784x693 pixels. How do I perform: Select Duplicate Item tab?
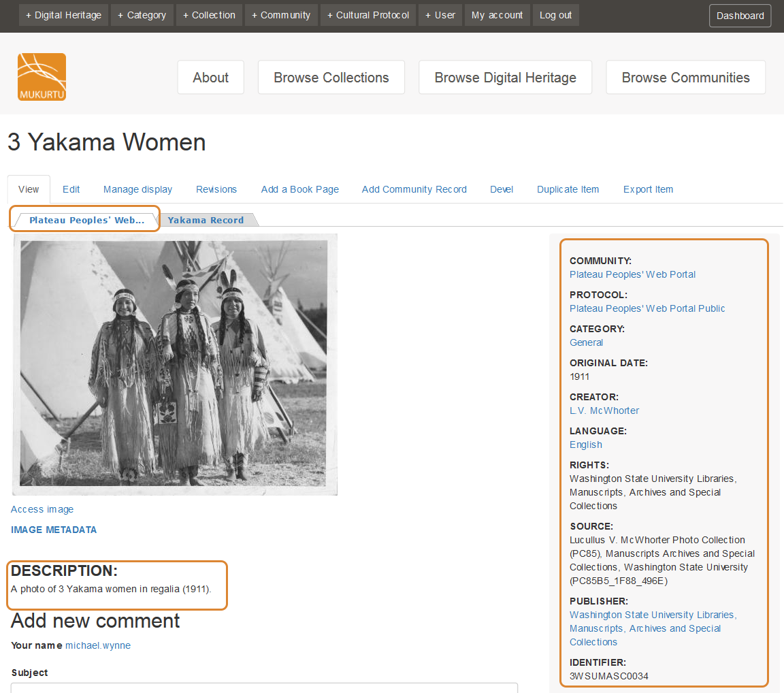point(568,189)
